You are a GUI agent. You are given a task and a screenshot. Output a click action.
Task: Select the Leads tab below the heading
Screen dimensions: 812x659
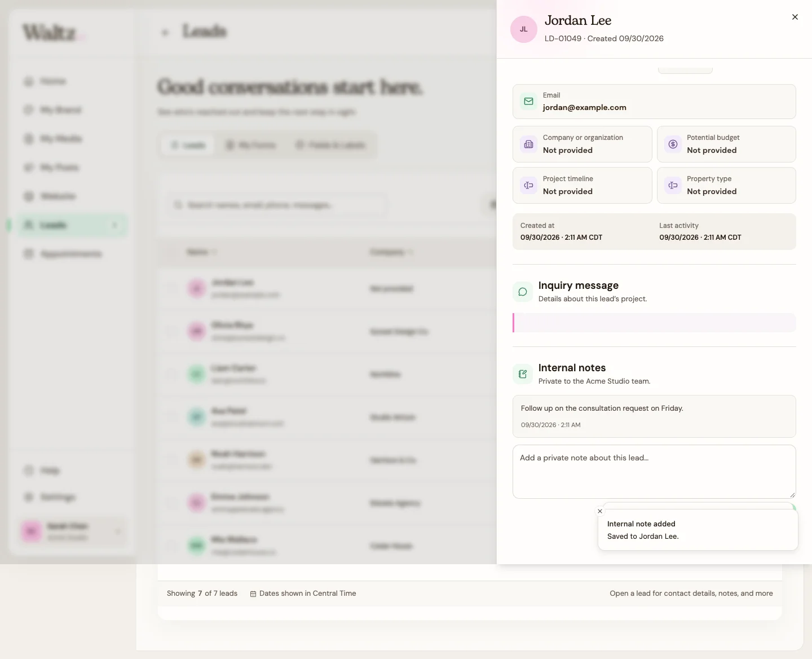pos(188,145)
